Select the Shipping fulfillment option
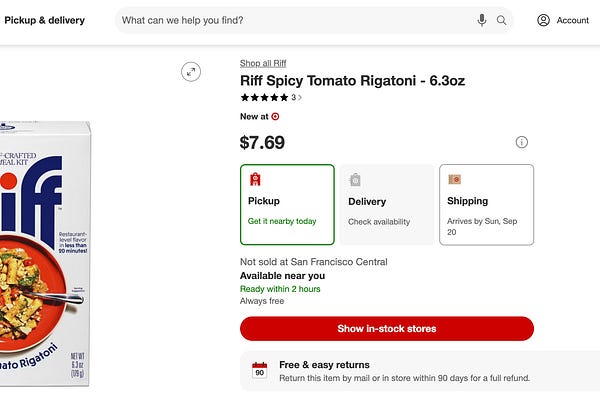600x400 pixels. coord(486,204)
